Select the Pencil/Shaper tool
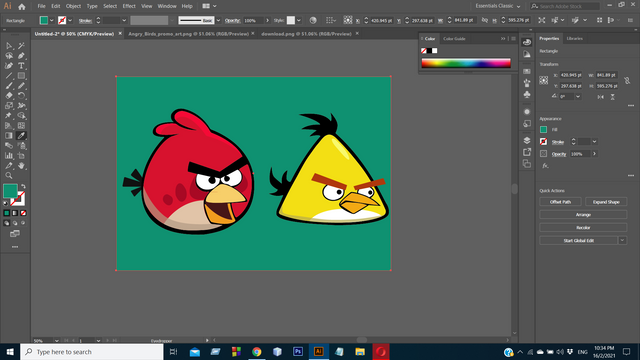The height and width of the screenshot is (360, 640). point(21,86)
